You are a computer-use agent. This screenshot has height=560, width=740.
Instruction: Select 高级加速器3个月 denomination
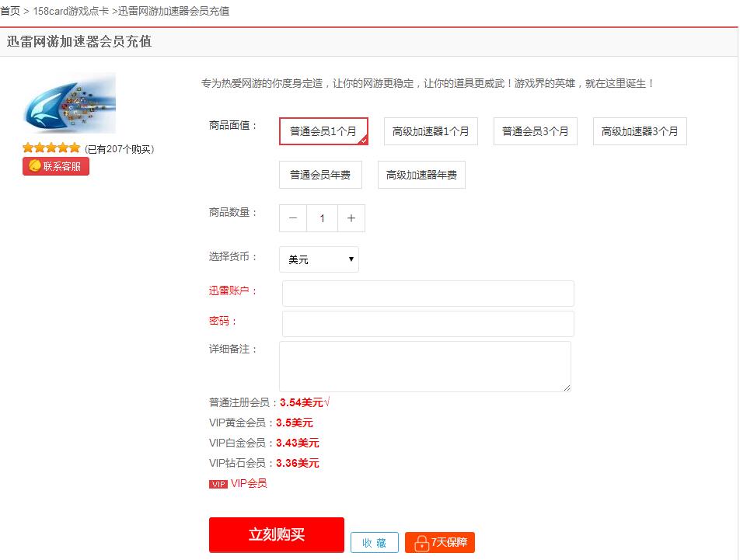click(x=640, y=131)
